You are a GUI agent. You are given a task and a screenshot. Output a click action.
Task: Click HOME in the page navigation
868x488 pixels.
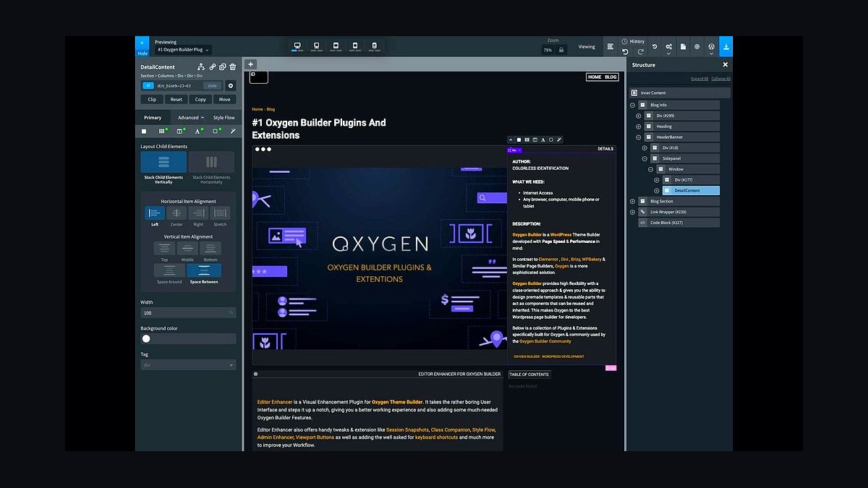[x=595, y=77]
